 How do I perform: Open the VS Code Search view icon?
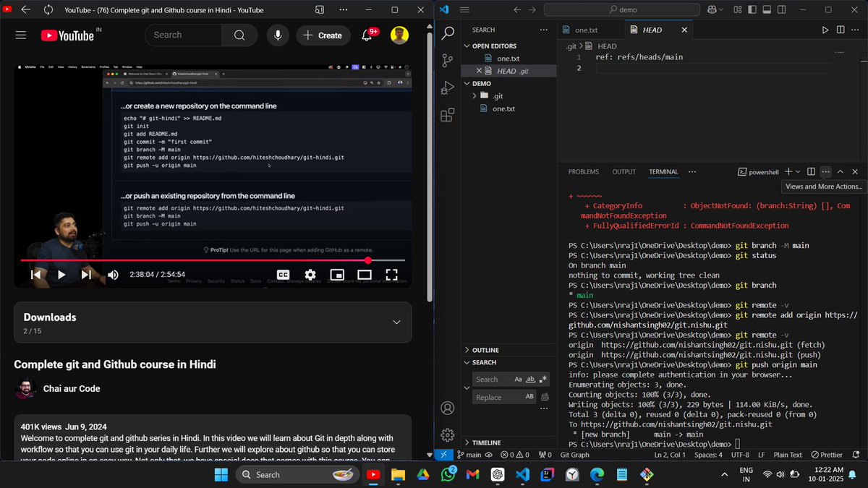(448, 33)
